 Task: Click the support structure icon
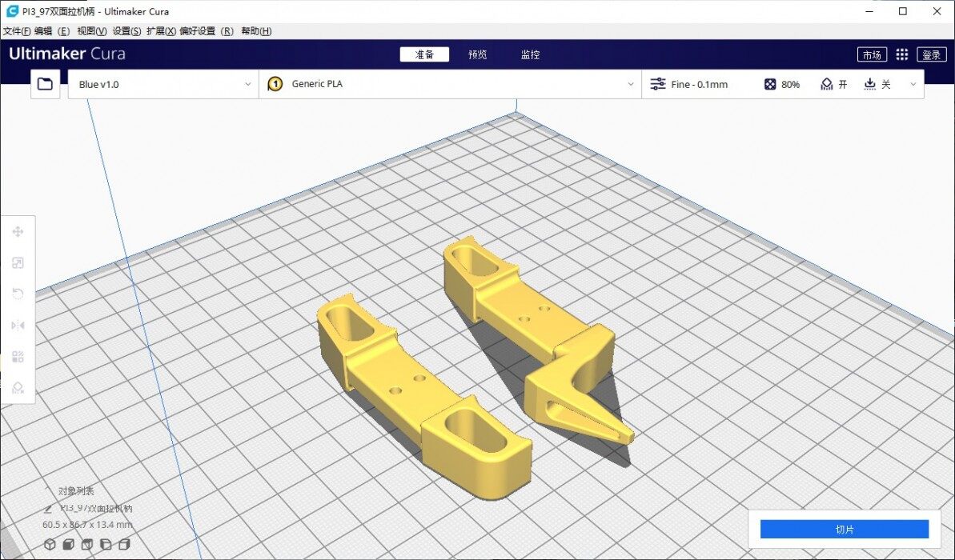click(826, 84)
